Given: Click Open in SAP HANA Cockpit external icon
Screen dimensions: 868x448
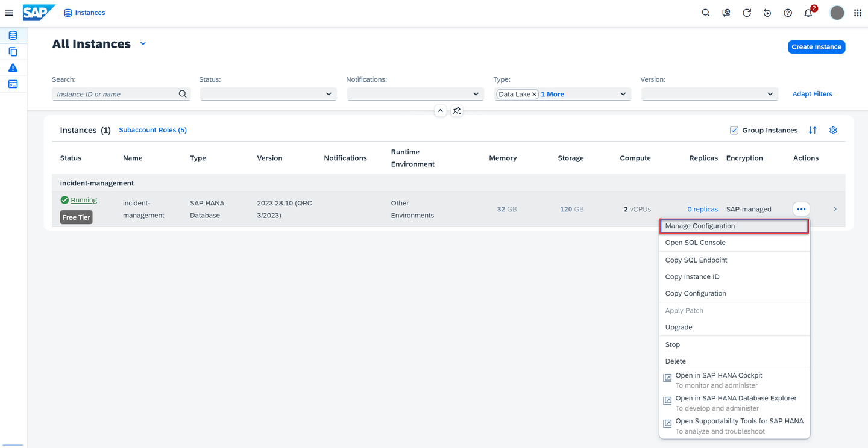Looking at the screenshot, I should pyautogui.click(x=667, y=378).
